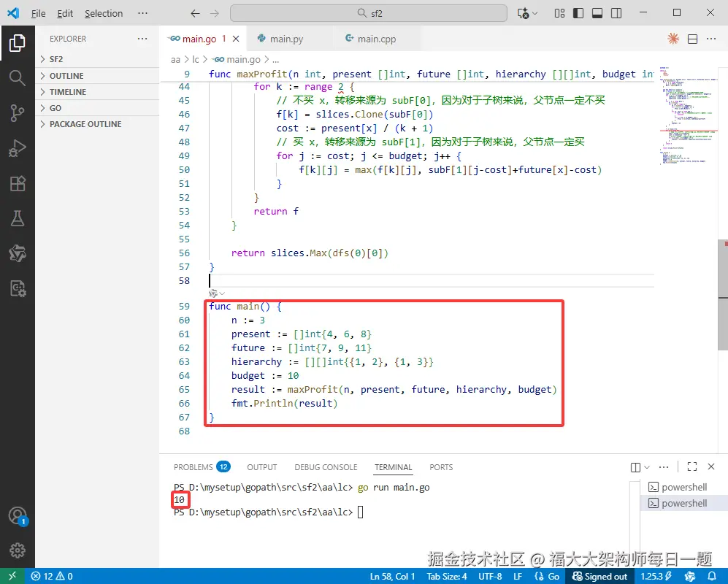Expand the PACKAGE OUTLINE section
Image resolution: width=728 pixels, height=584 pixels.
tap(97, 124)
